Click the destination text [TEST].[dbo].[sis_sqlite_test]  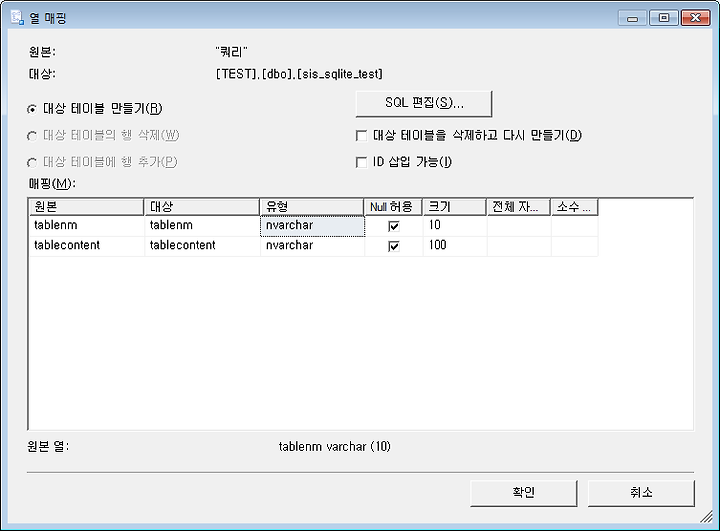[299, 74]
